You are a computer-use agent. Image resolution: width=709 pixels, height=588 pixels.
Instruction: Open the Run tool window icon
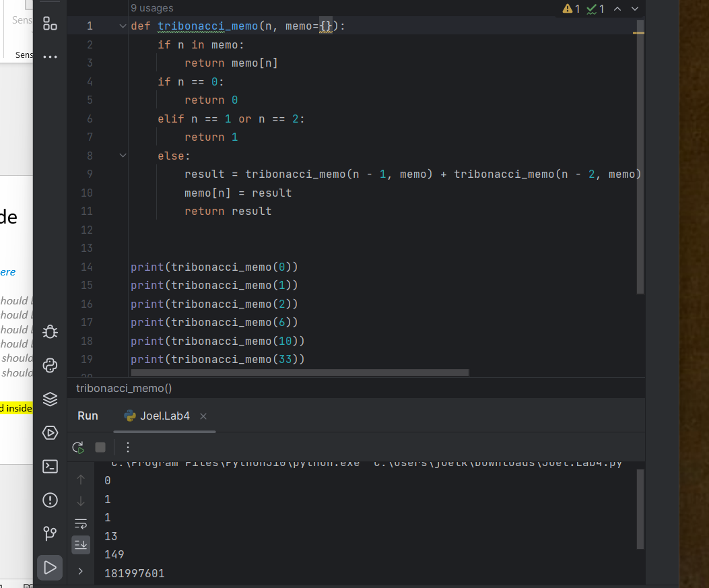click(50, 568)
